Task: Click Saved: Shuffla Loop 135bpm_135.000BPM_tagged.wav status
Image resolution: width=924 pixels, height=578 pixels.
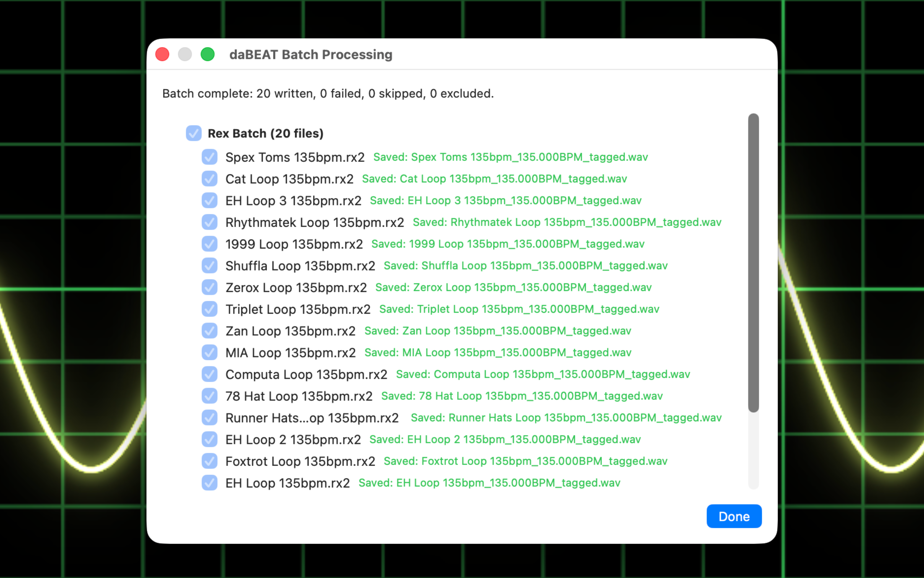Action: (526, 266)
